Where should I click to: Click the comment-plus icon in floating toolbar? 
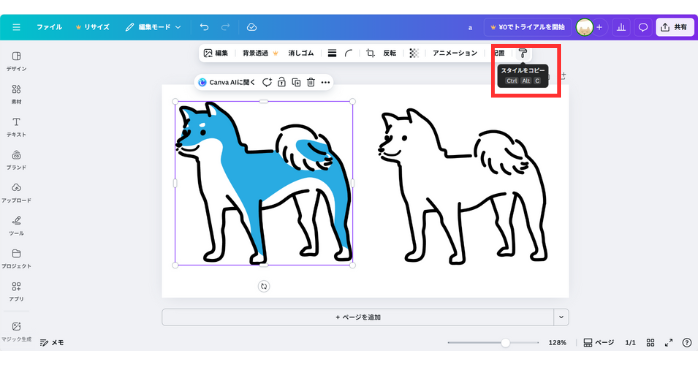pos(267,82)
